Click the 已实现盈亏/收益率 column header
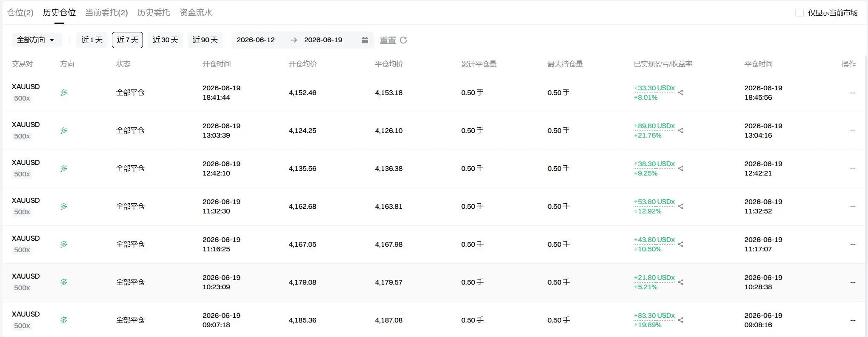This screenshot has height=337, width=868. [x=663, y=64]
